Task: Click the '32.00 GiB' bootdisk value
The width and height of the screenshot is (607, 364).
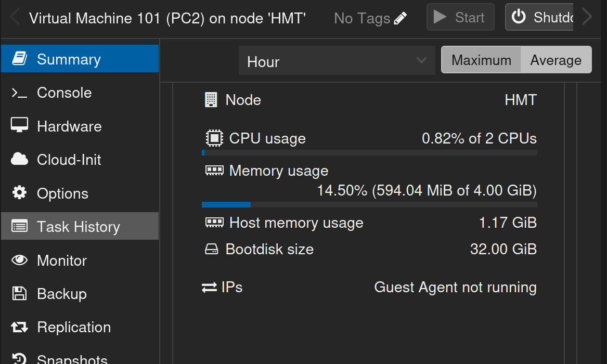Action: click(503, 249)
